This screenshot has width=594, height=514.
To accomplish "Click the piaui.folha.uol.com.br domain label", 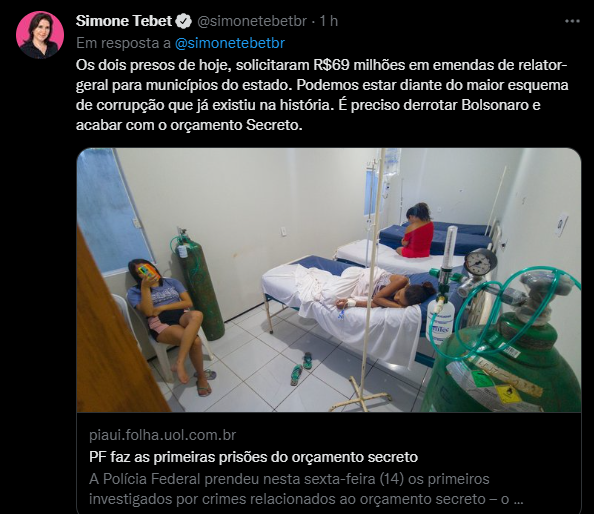I will tap(163, 435).
